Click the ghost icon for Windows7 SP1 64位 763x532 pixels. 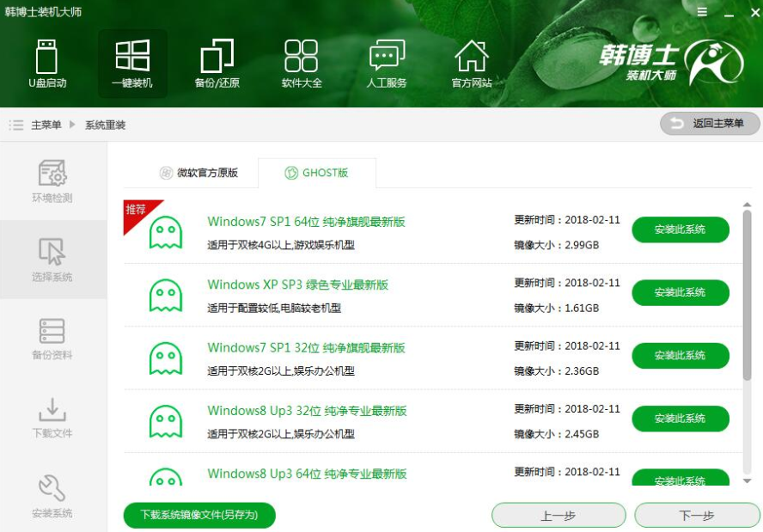(166, 232)
